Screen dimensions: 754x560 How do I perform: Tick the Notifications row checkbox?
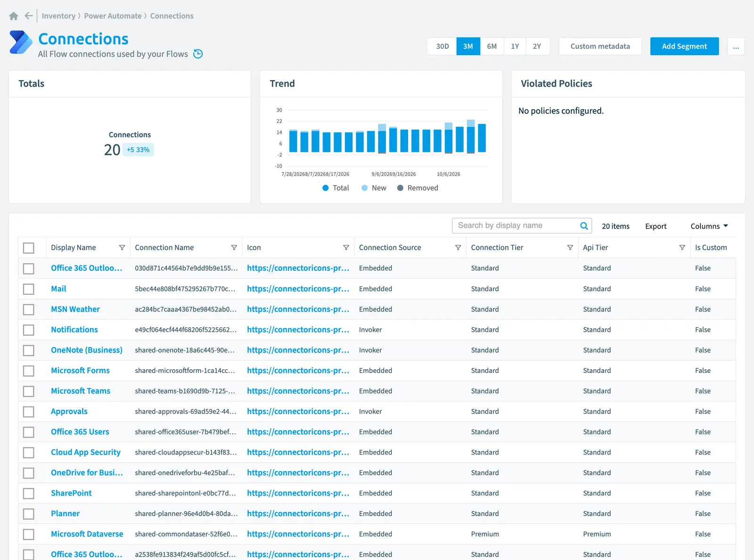tap(29, 330)
